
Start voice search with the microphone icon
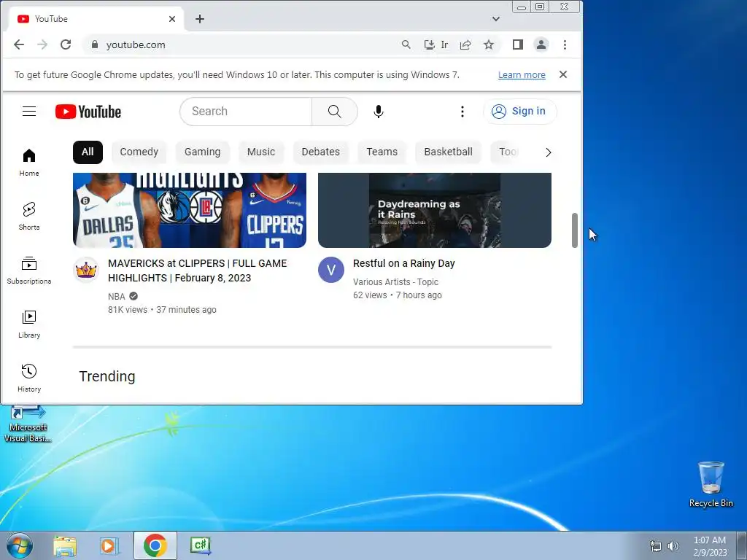(379, 112)
